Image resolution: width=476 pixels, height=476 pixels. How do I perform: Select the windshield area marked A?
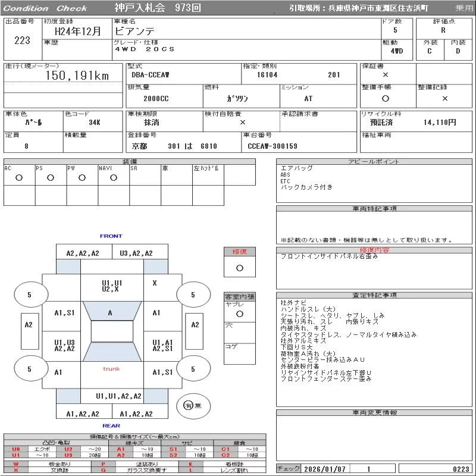(x=110, y=313)
